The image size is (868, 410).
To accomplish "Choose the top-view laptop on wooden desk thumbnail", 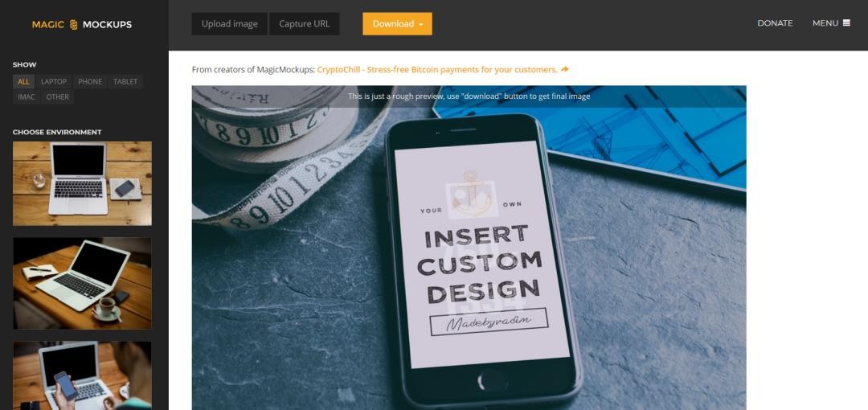I will 82,183.
